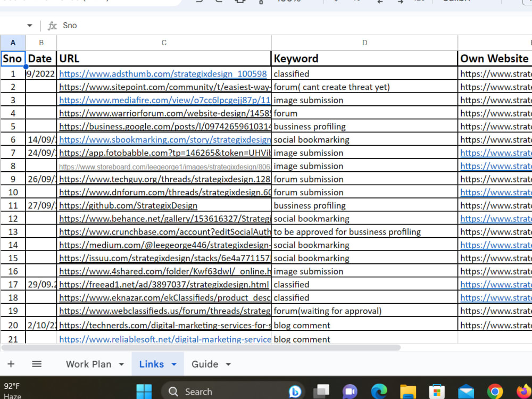Select column C header

click(x=164, y=43)
